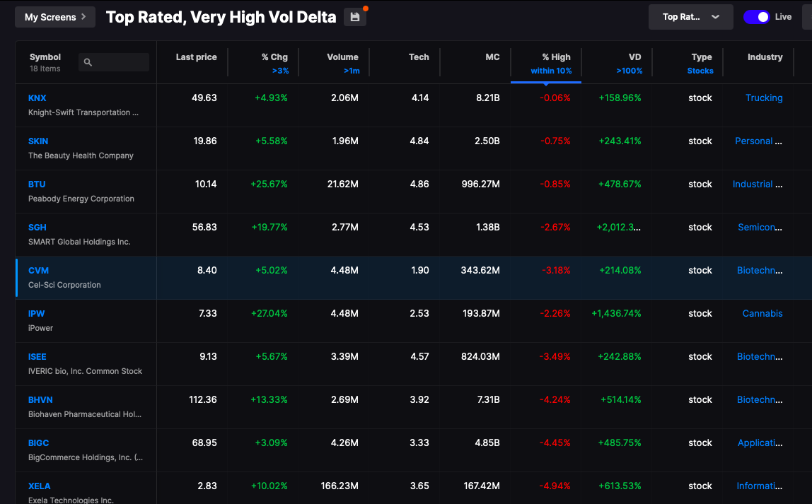Toggle the Live switch
812x504 pixels.
757,17
